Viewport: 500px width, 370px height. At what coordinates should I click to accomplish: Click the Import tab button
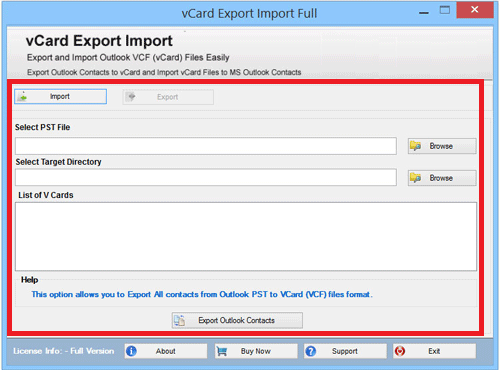click(x=60, y=96)
